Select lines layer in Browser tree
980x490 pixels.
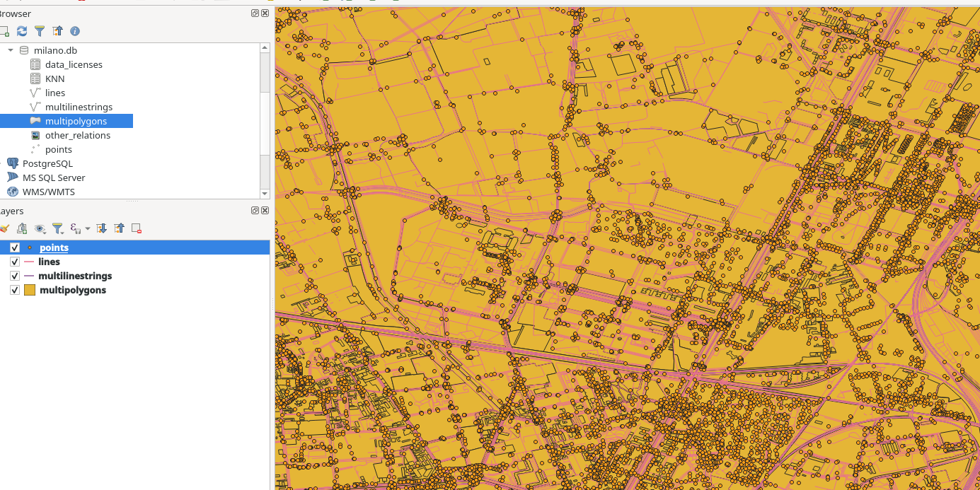55,93
